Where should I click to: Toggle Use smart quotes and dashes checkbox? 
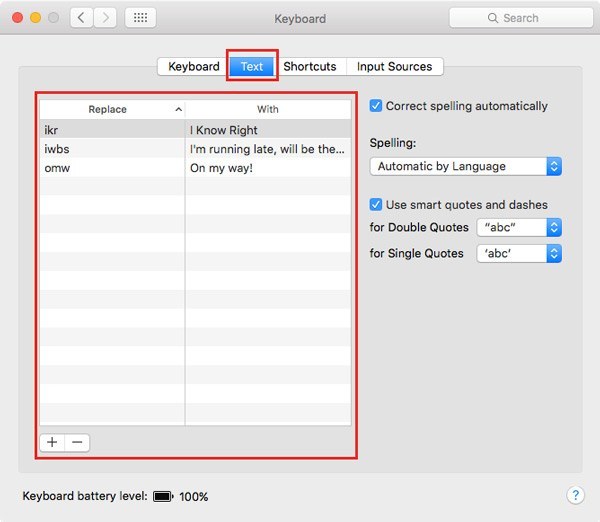coord(376,204)
